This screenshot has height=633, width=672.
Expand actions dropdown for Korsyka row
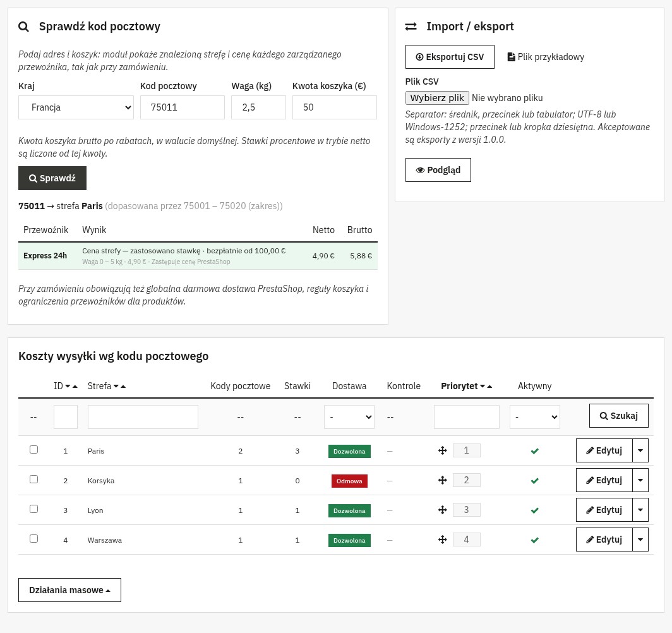click(640, 480)
